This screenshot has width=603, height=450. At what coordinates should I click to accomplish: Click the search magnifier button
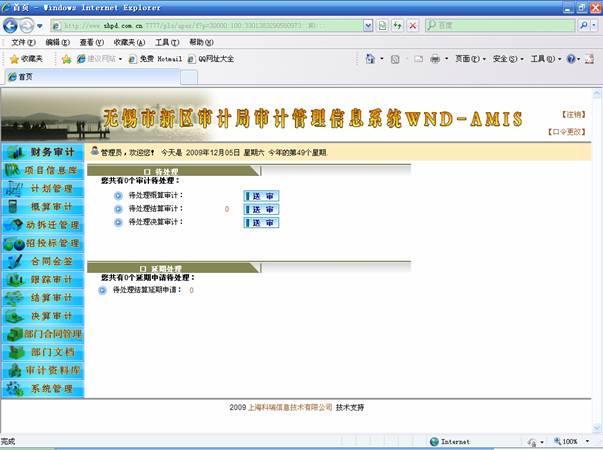tap(583, 25)
